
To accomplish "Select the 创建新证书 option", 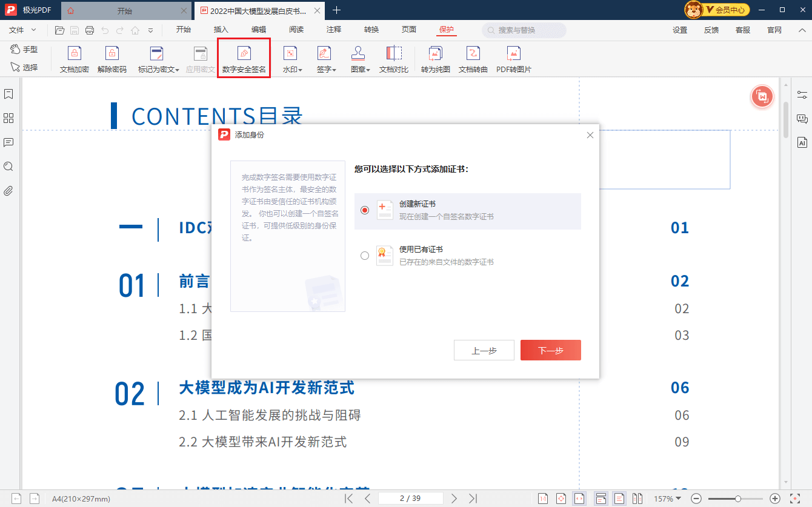I will click(364, 210).
